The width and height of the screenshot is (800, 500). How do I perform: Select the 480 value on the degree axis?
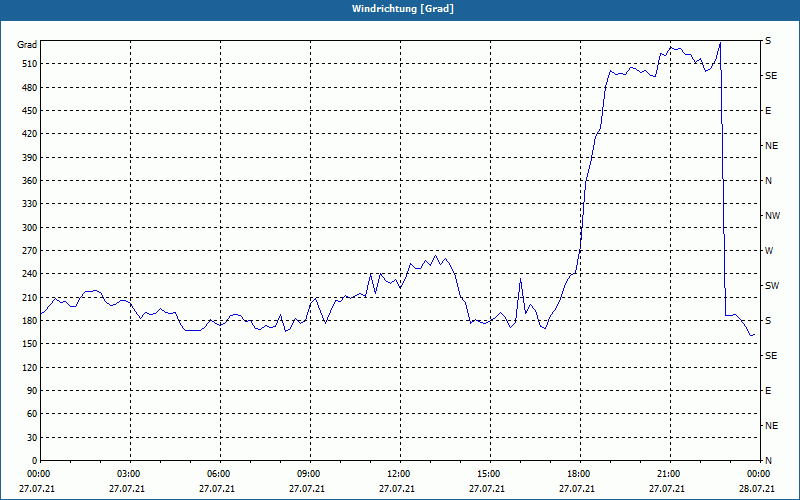coord(29,88)
